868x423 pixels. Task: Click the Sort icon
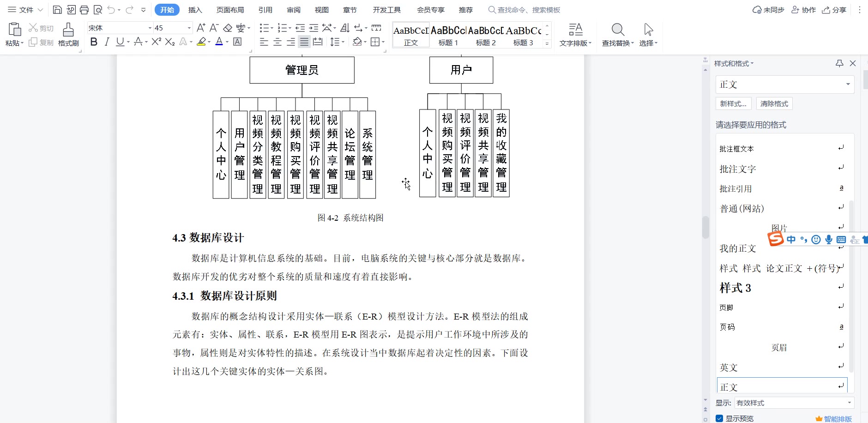click(x=345, y=28)
